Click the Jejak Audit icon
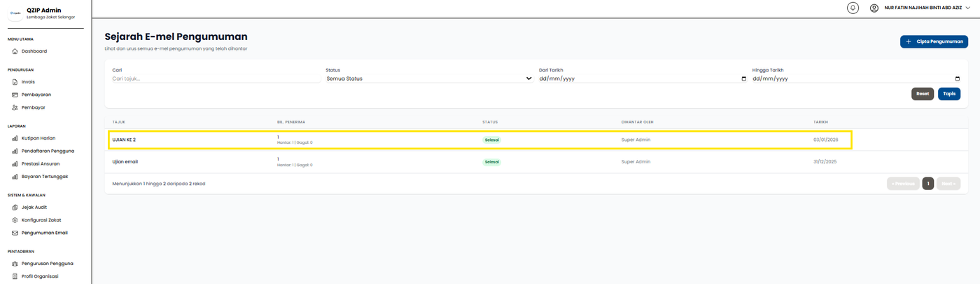The image size is (980, 284). 15,207
